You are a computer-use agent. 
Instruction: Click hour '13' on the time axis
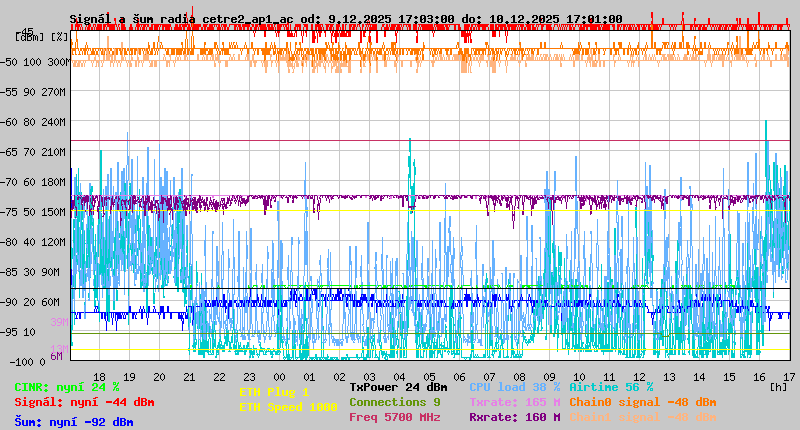(x=669, y=377)
